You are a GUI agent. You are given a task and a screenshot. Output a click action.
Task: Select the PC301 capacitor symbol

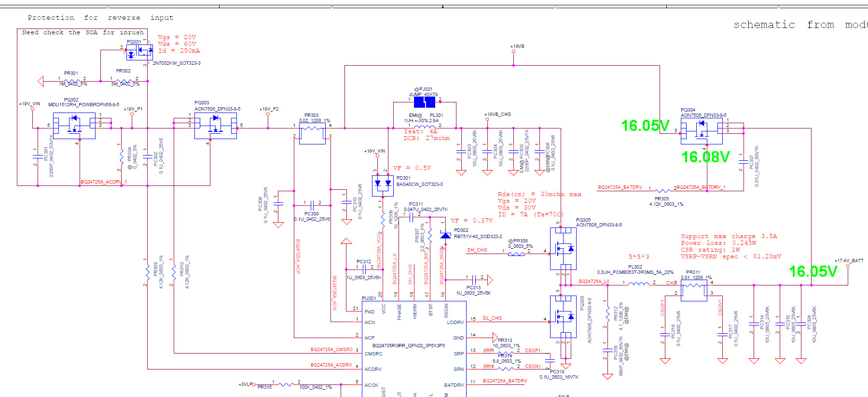coord(37,156)
